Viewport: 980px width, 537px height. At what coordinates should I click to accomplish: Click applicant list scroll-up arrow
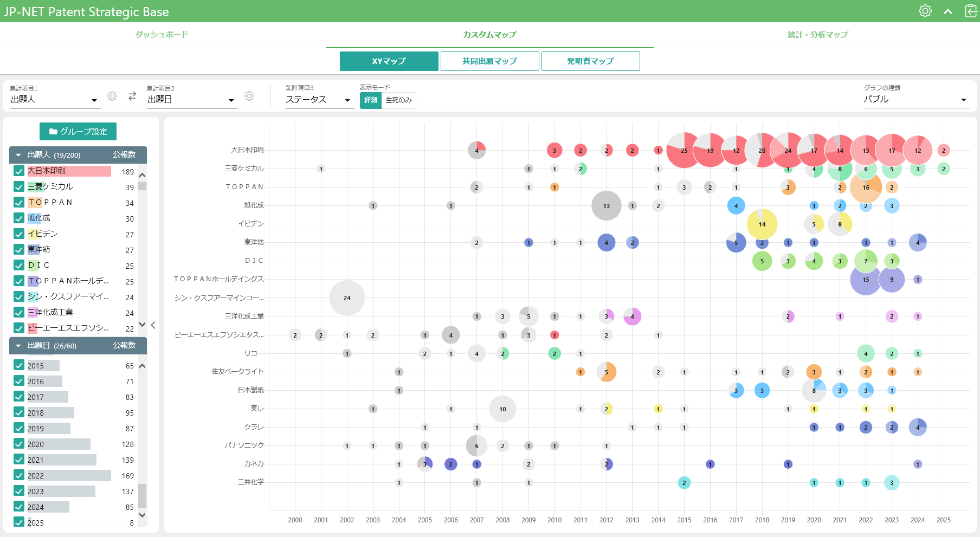pyautogui.click(x=142, y=175)
